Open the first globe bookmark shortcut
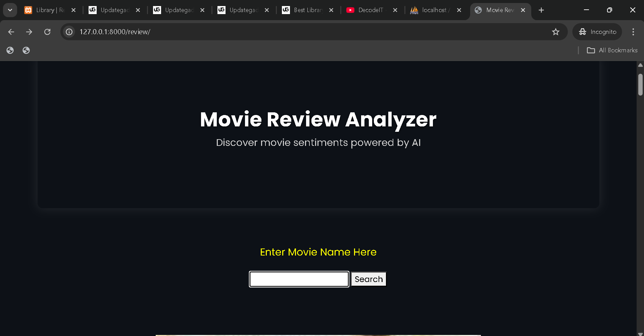Viewport: 644px width, 336px height. coord(10,50)
